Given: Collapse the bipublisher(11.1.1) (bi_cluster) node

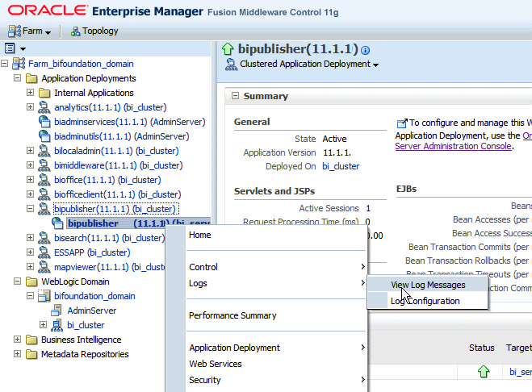Looking at the screenshot, I should coord(30,209).
